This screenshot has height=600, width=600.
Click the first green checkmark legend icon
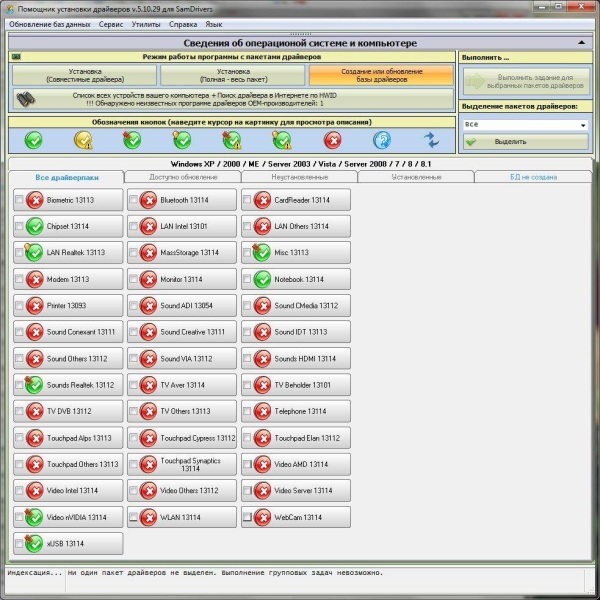[x=34, y=140]
